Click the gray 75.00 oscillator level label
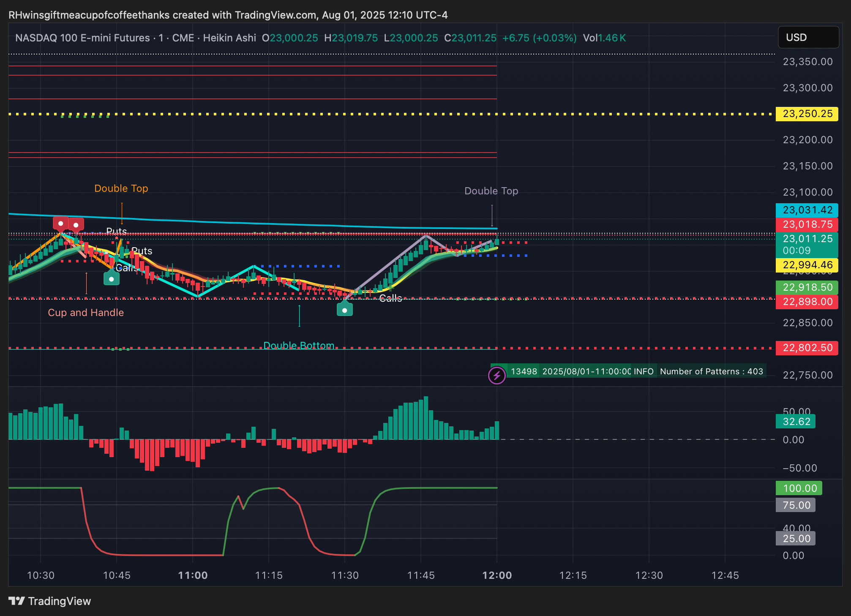851x616 pixels. 796,505
